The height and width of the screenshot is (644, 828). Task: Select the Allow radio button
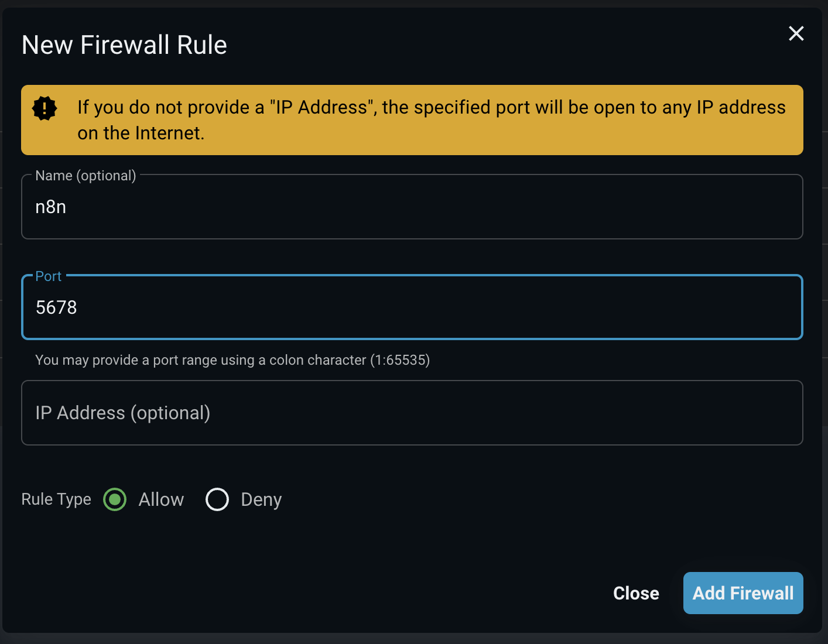[x=115, y=499]
